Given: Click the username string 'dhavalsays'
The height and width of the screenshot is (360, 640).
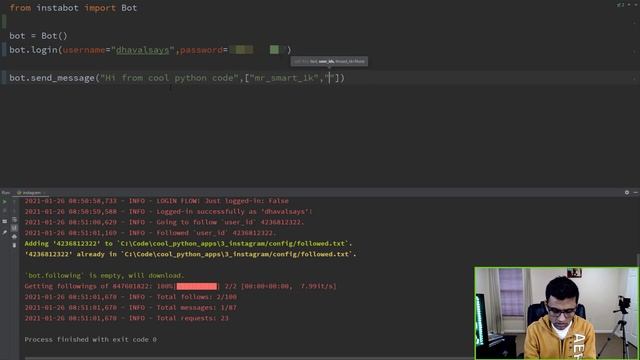Looking at the screenshot, I should point(142,50).
